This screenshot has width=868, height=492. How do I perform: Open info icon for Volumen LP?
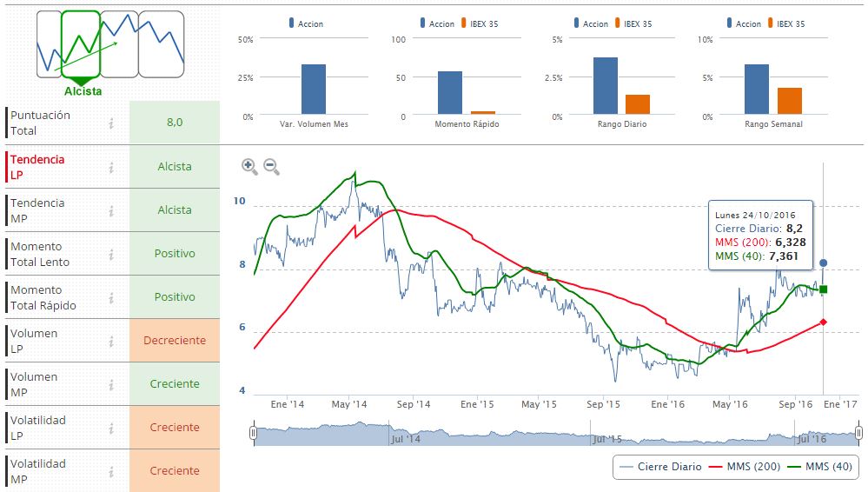(x=111, y=341)
